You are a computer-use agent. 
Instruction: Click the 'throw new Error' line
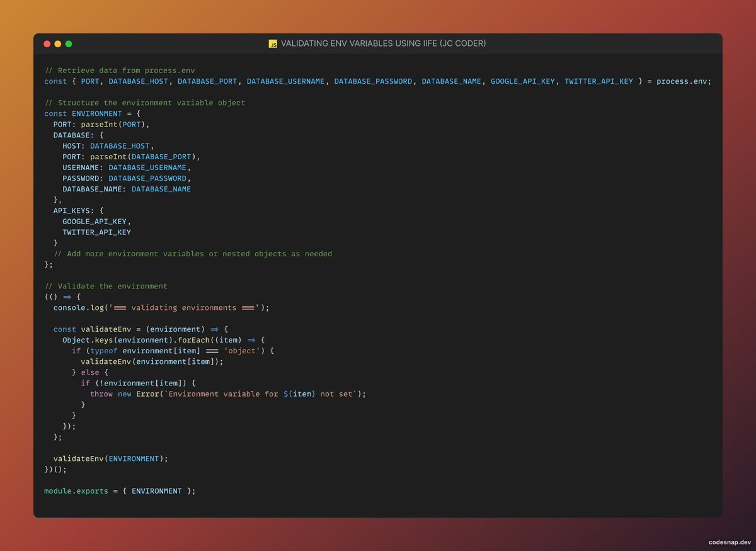click(228, 394)
